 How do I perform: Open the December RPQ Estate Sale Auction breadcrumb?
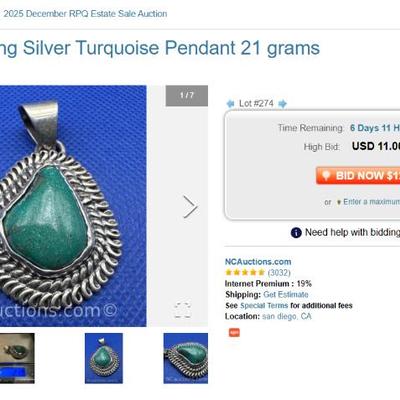[x=85, y=14]
